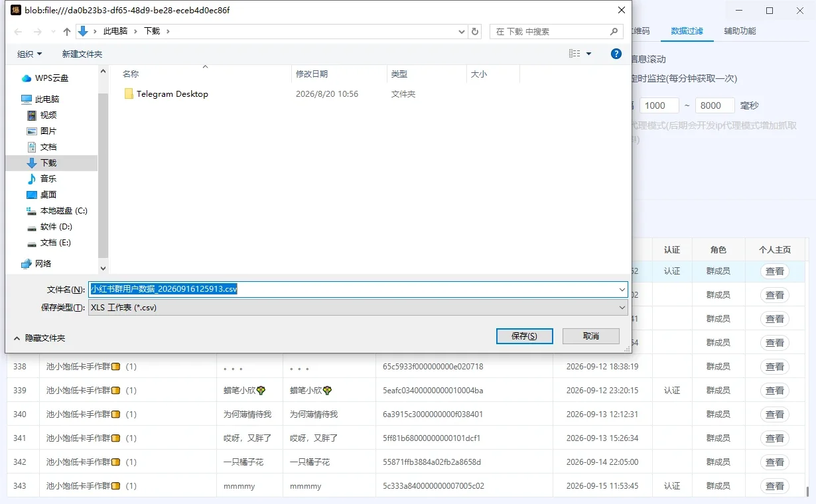This screenshot has width=816, height=504.
Task: Expand the address bar history dropdown
Action: [462, 31]
